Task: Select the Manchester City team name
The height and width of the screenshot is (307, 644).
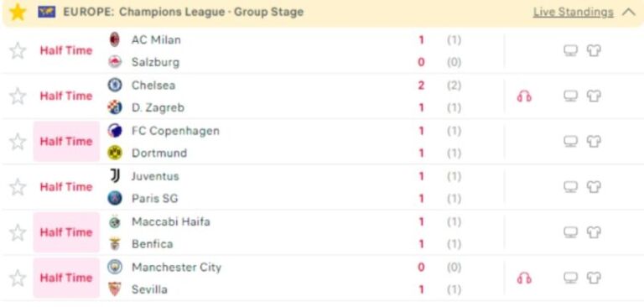Action: (176, 267)
